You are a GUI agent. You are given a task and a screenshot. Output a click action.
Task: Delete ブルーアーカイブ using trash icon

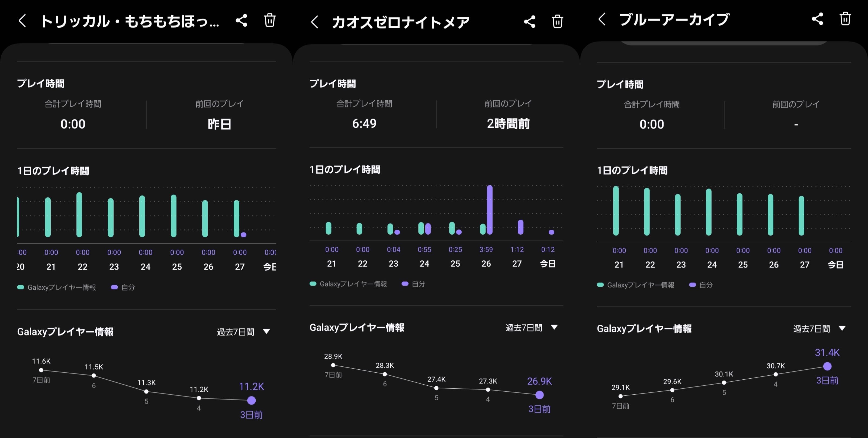tap(845, 19)
